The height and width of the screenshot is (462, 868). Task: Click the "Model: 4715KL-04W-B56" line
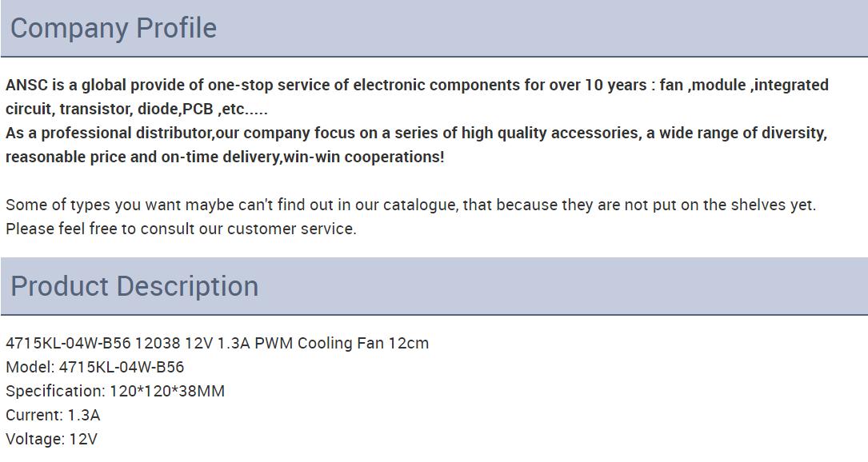coord(94,367)
